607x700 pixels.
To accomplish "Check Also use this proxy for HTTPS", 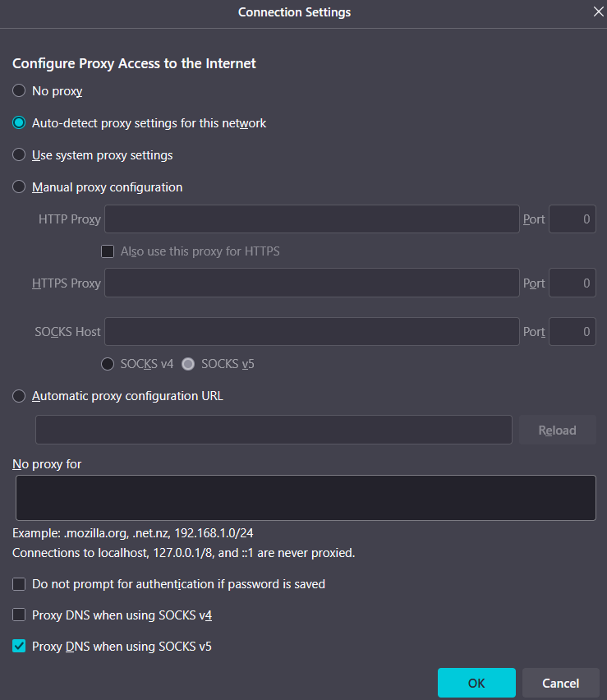I will pyautogui.click(x=108, y=251).
